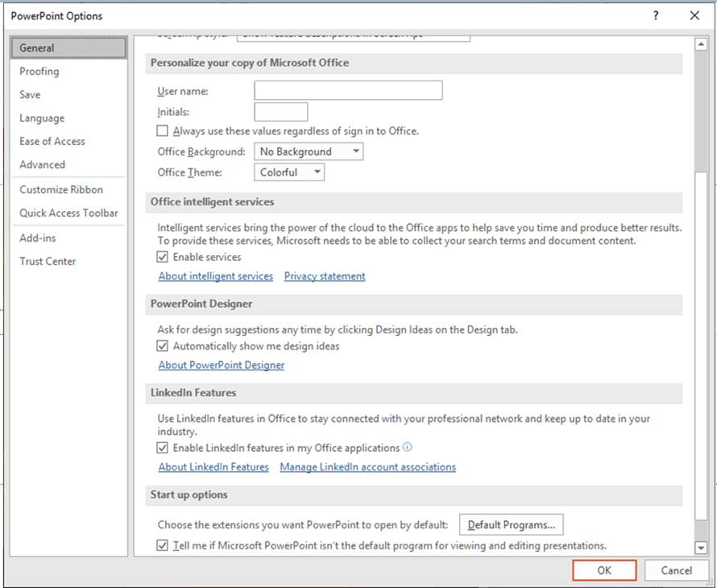Click the Help question mark icon
Screen dimensions: 717x588
(656, 15)
